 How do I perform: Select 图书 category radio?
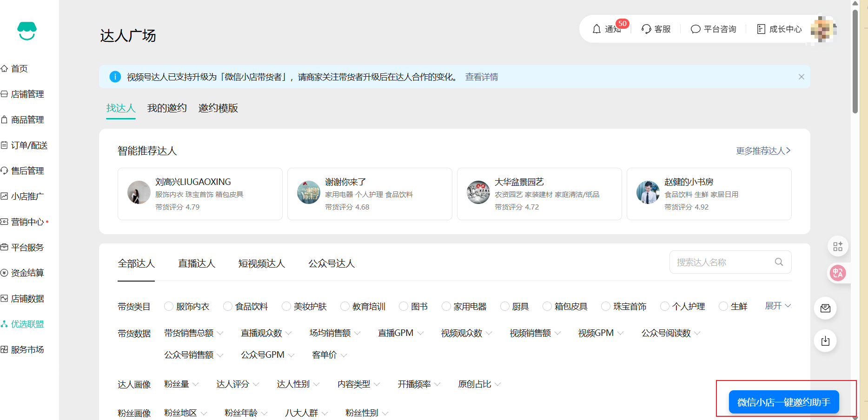(x=404, y=306)
